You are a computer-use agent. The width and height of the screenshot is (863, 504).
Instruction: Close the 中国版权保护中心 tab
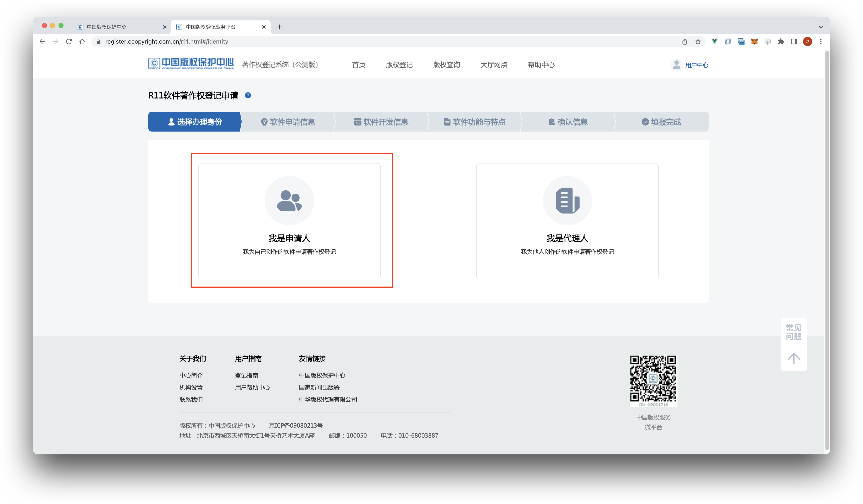point(165,27)
